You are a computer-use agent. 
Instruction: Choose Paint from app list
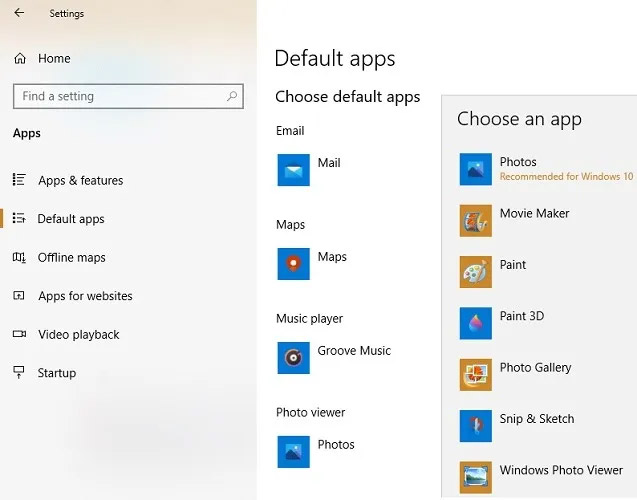pos(513,265)
